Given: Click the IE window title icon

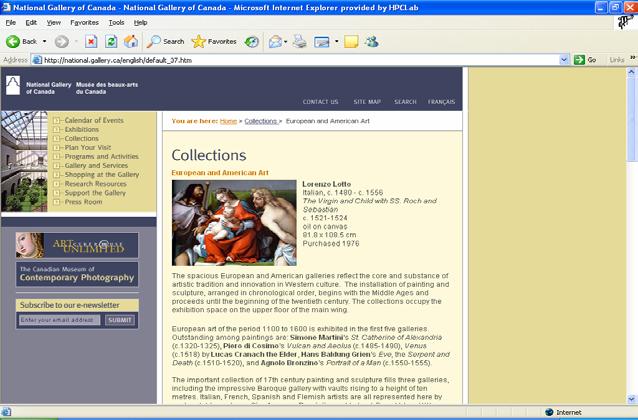Looking at the screenshot, I should click(x=6, y=7).
